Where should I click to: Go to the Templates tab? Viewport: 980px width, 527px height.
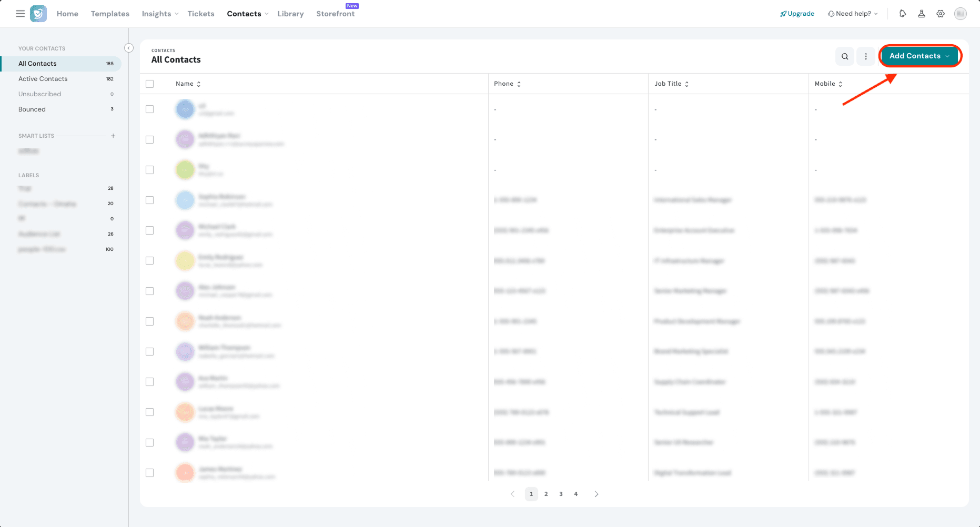(x=110, y=14)
